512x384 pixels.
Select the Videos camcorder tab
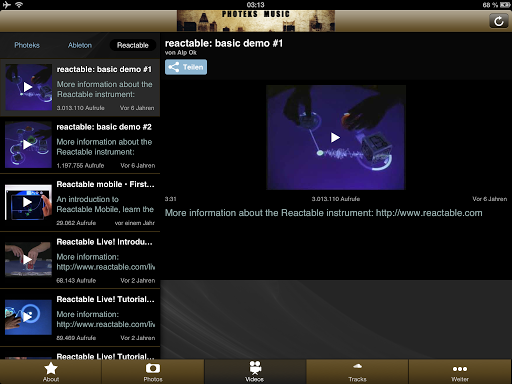click(255, 372)
